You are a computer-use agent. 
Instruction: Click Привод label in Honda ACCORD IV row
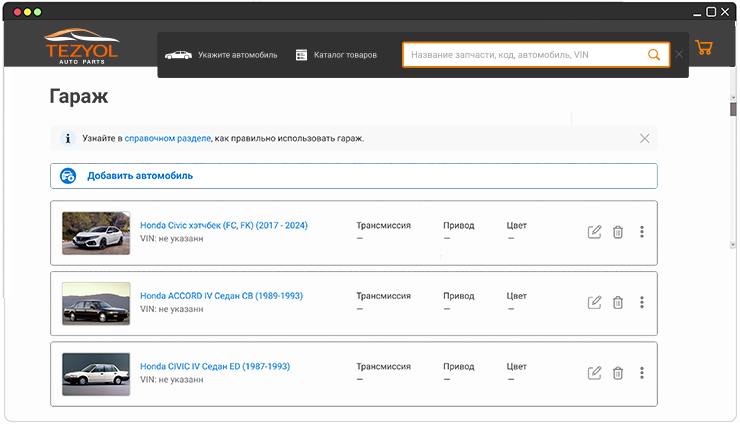tap(458, 296)
